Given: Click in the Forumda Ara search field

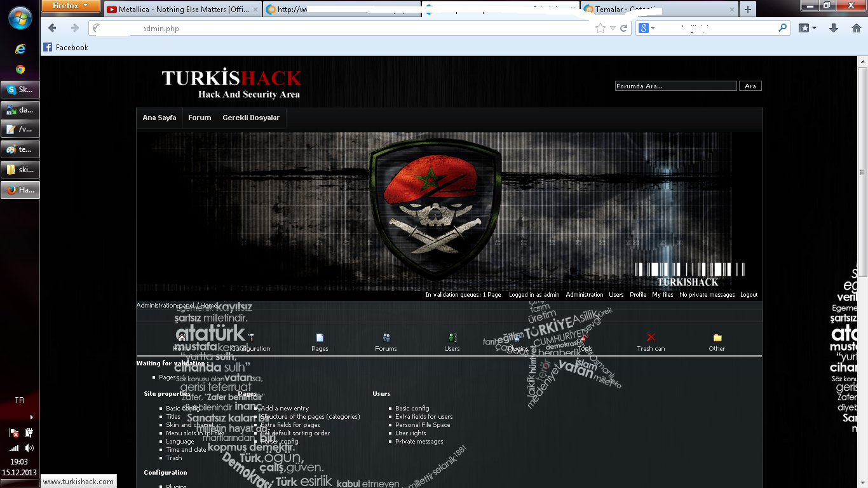Looking at the screenshot, I should (x=676, y=86).
